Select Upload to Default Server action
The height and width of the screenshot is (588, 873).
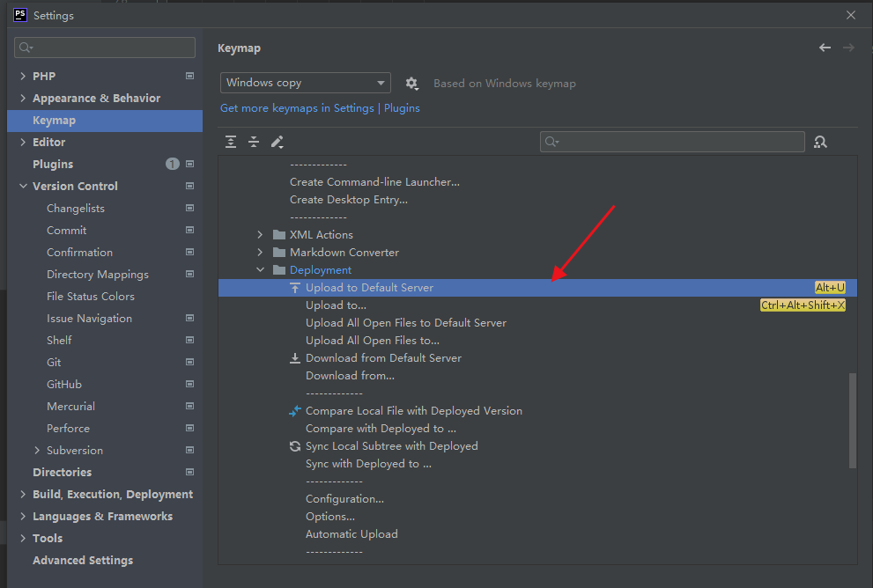(x=537, y=288)
